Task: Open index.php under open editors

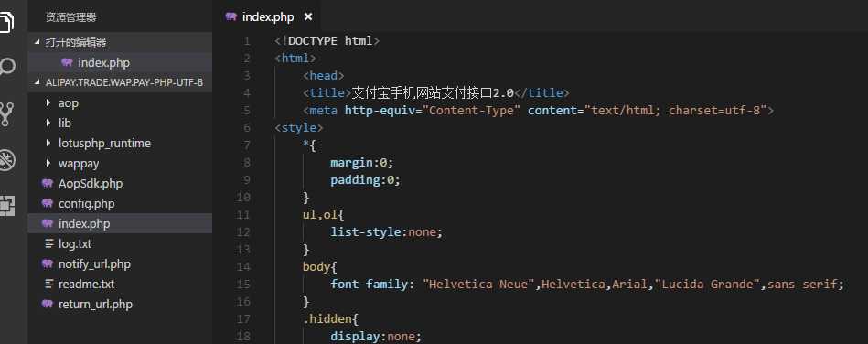Action: pos(120,62)
